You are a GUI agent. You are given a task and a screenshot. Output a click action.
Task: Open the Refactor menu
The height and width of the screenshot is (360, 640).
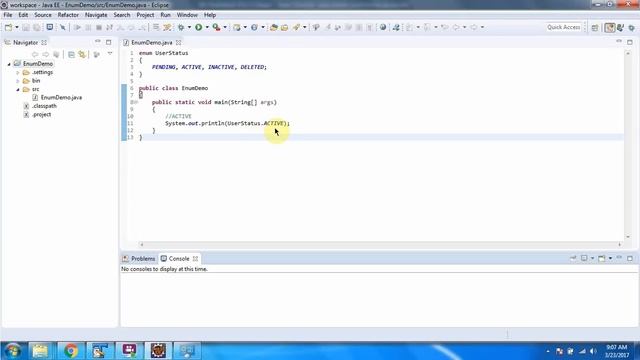click(68, 15)
